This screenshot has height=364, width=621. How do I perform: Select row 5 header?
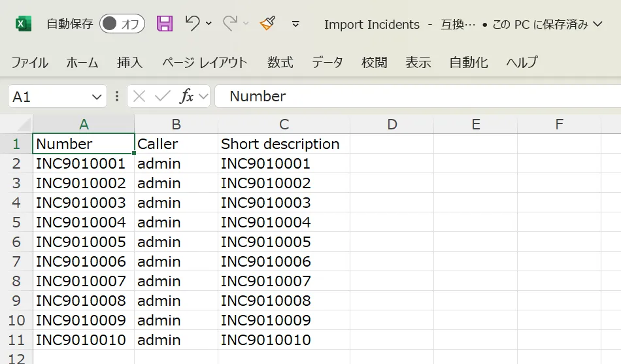pyautogui.click(x=16, y=222)
